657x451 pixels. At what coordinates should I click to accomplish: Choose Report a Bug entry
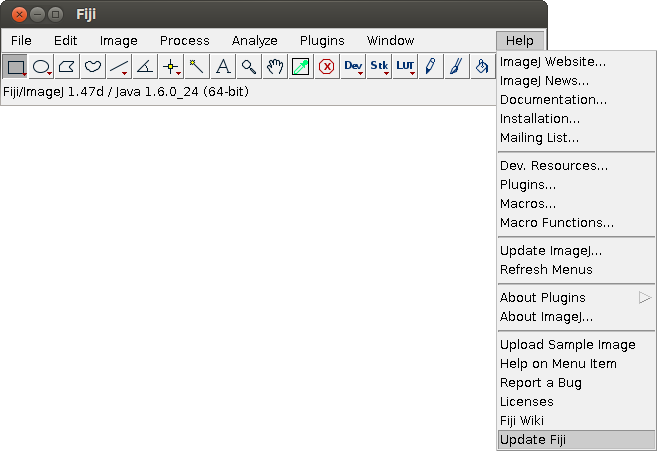[576, 383]
